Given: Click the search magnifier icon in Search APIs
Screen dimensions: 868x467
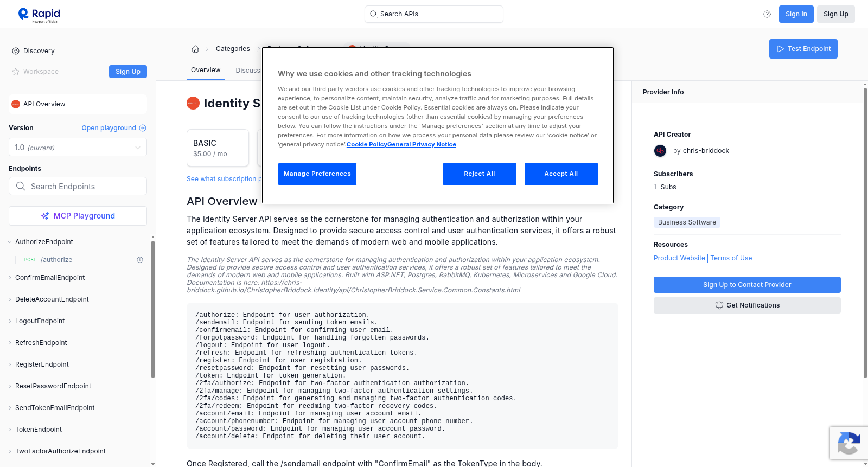Looking at the screenshot, I should click(374, 14).
